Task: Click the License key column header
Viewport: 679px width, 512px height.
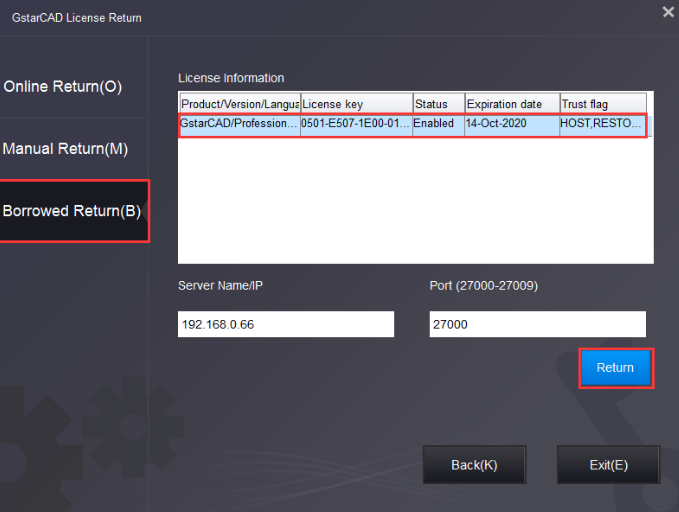Action: tap(356, 104)
